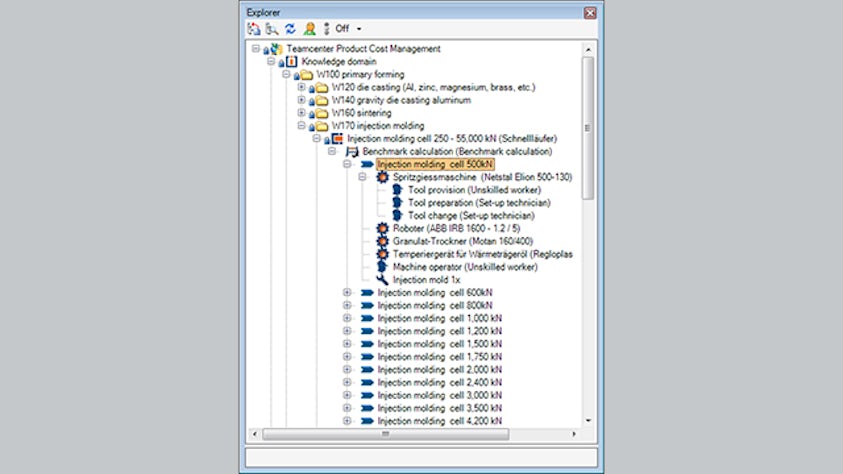Select Injection molding cell 3,500 kN
Image resolution: width=843 pixels, height=474 pixels.
tap(439, 409)
